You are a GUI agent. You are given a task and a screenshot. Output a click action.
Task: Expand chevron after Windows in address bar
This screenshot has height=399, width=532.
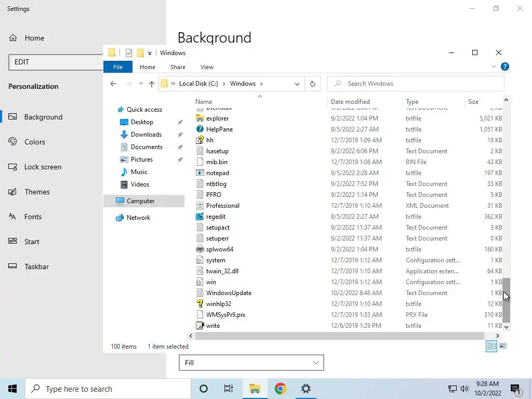[261, 84]
